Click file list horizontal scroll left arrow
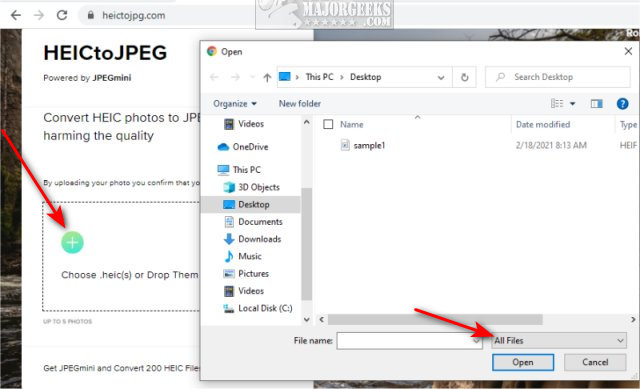The height and width of the screenshot is (389, 640). [x=322, y=319]
